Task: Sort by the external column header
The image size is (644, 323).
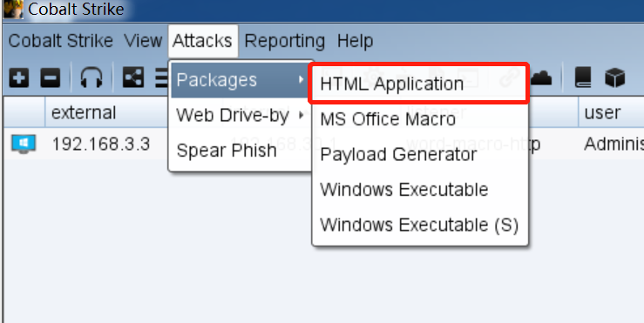Action: tap(84, 112)
